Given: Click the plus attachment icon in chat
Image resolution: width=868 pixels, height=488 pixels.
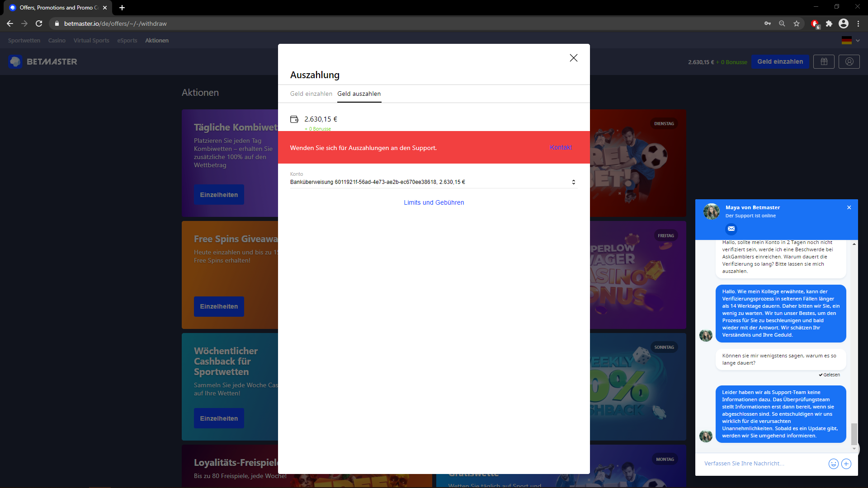Looking at the screenshot, I should click(x=846, y=464).
